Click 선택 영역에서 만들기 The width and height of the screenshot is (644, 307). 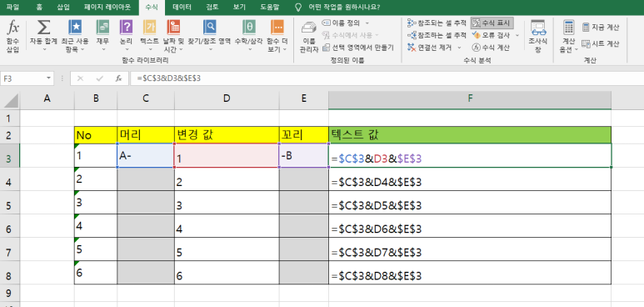[357, 48]
